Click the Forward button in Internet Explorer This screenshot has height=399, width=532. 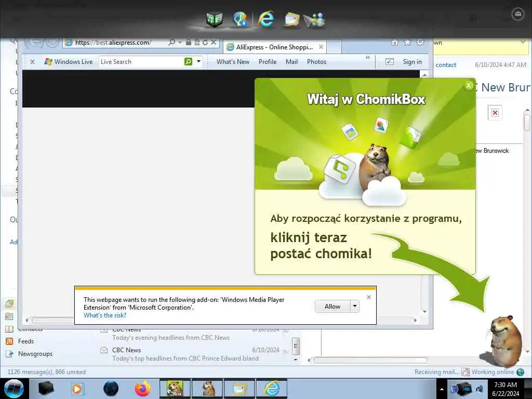coord(52,43)
